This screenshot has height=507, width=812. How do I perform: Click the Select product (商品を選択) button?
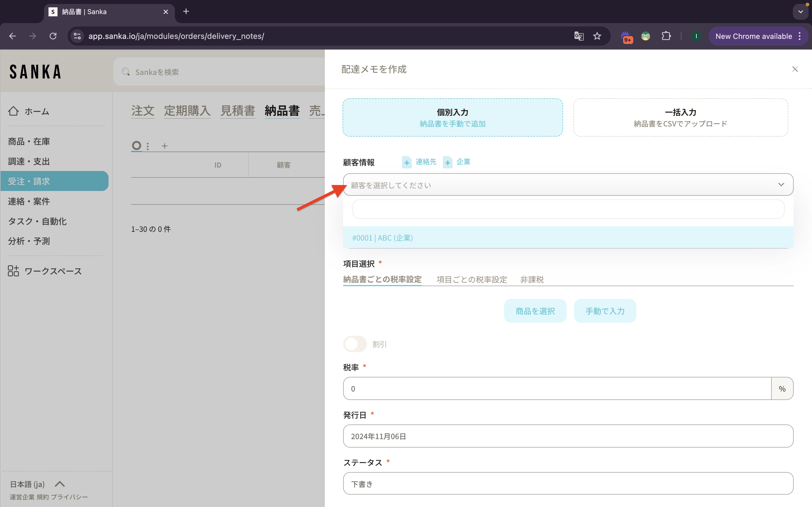(535, 311)
